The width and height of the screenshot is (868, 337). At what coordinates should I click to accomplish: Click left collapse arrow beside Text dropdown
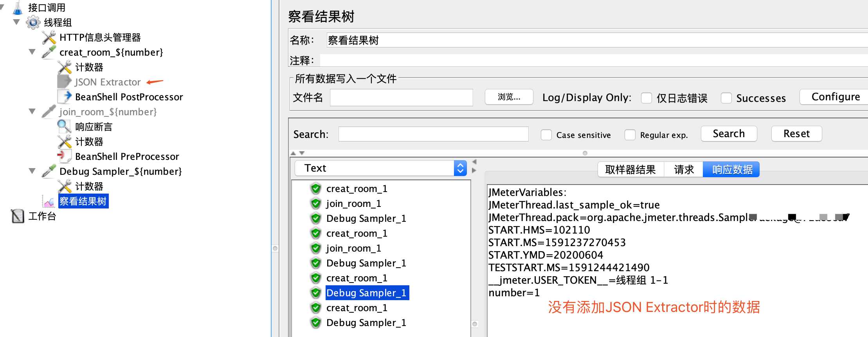click(474, 162)
